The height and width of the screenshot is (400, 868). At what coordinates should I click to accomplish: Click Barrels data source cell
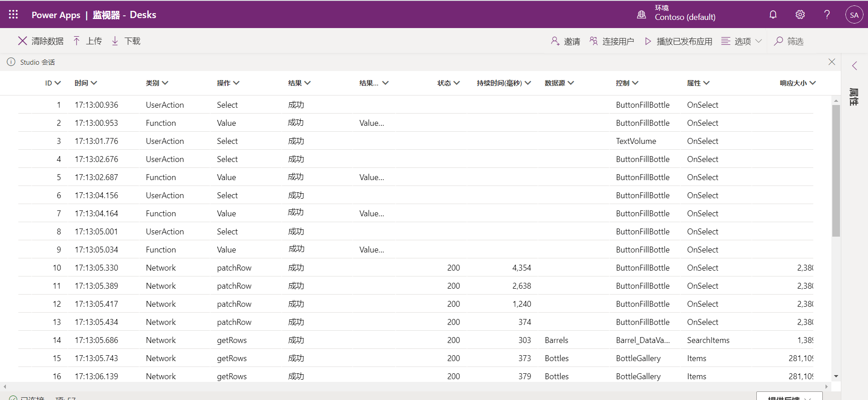pyautogui.click(x=557, y=340)
